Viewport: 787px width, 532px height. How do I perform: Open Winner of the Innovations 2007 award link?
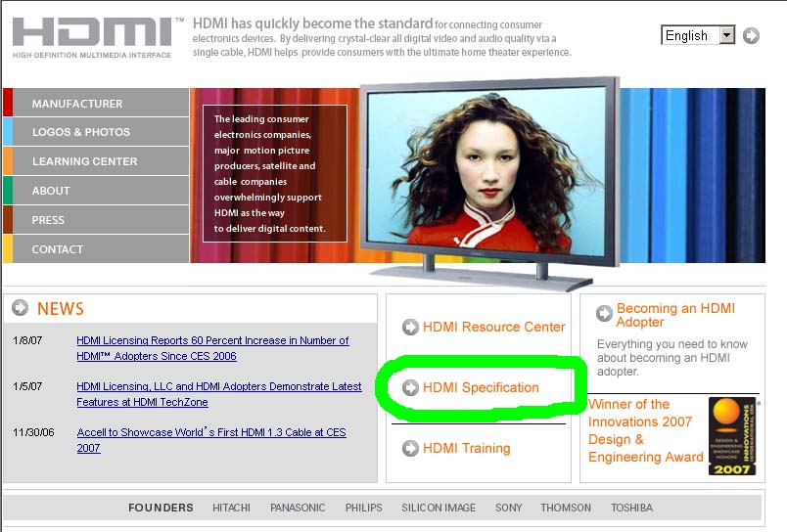click(x=646, y=430)
